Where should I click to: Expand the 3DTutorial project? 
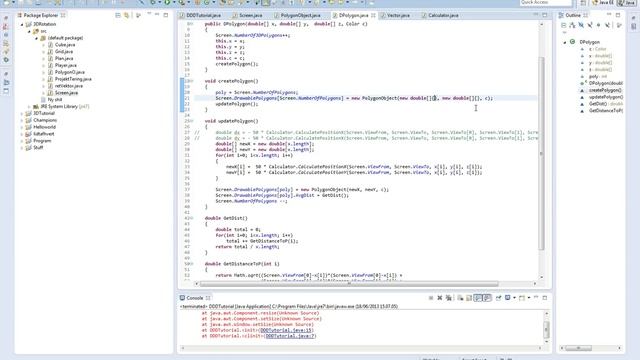(22, 113)
